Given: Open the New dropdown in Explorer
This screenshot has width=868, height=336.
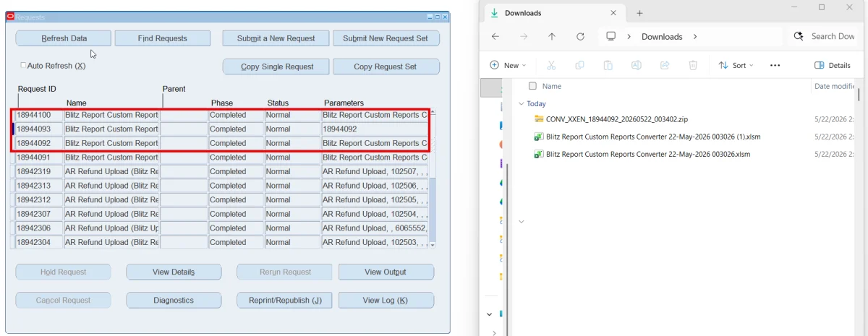Looking at the screenshot, I should (x=508, y=65).
